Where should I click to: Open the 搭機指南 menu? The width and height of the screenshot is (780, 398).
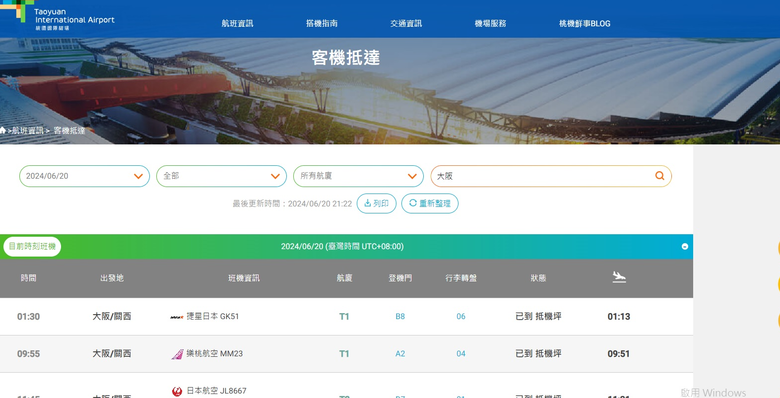click(x=322, y=23)
